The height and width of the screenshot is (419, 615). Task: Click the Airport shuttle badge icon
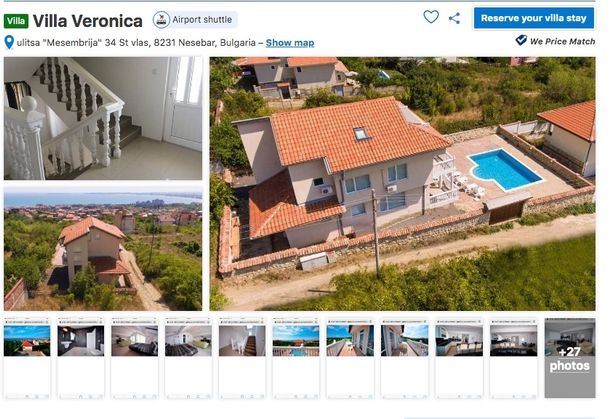tap(161, 19)
